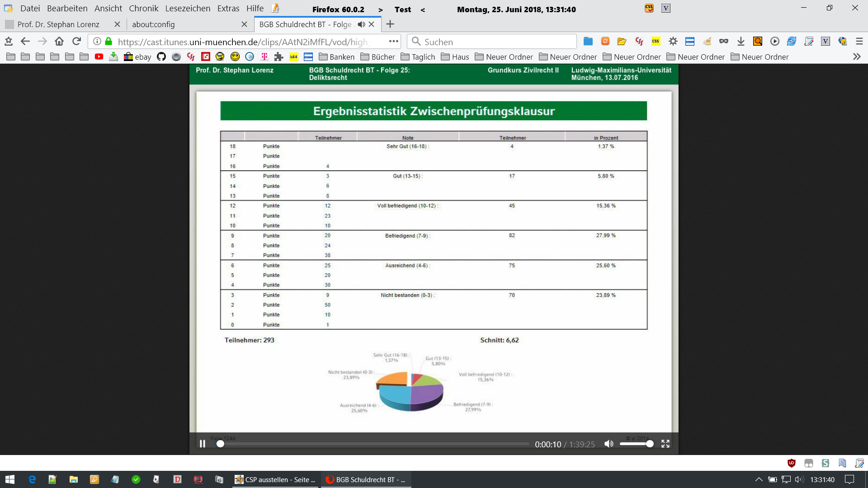Click the CSS toolbar extension icon
The width and height of the screenshot is (868, 488).
tap(656, 42)
